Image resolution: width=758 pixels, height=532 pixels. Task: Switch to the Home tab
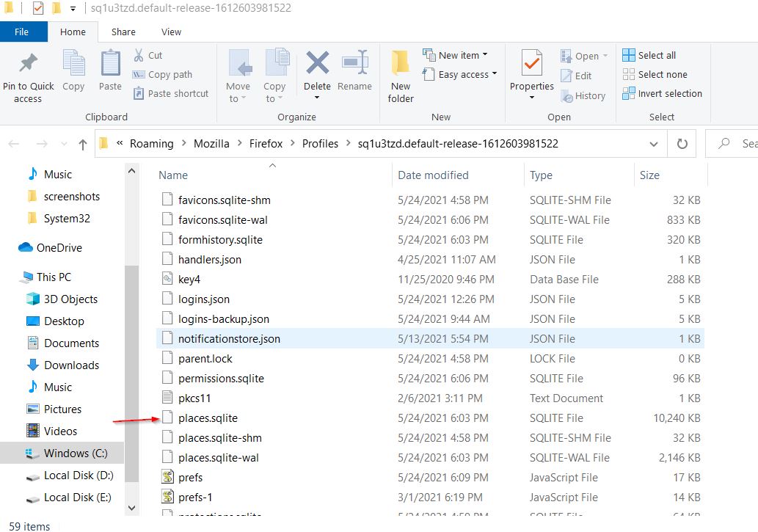point(73,32)
